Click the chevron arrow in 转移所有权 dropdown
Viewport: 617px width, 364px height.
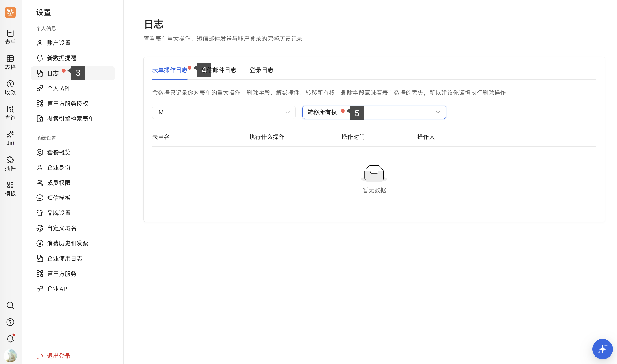click(x=438, y=112)
